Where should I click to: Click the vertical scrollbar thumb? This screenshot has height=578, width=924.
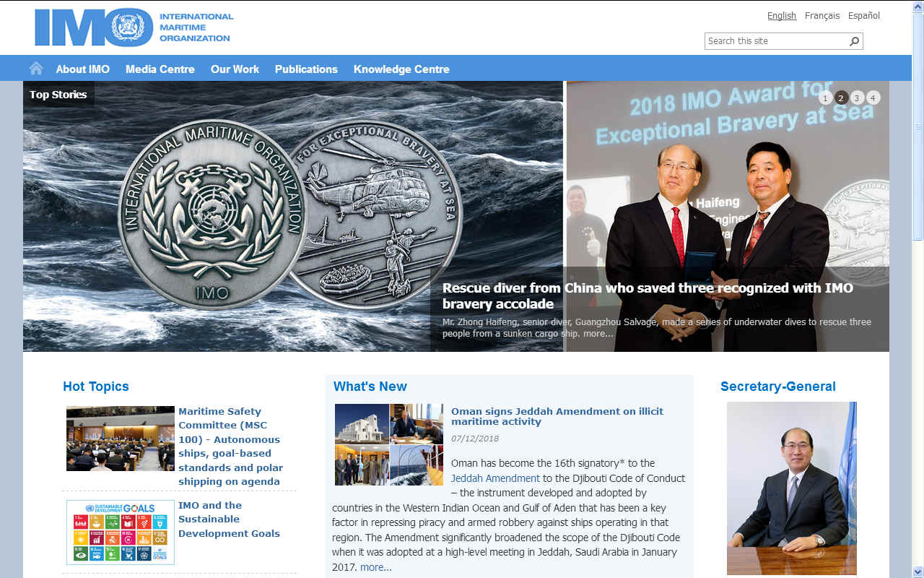[x=918, y=126]
